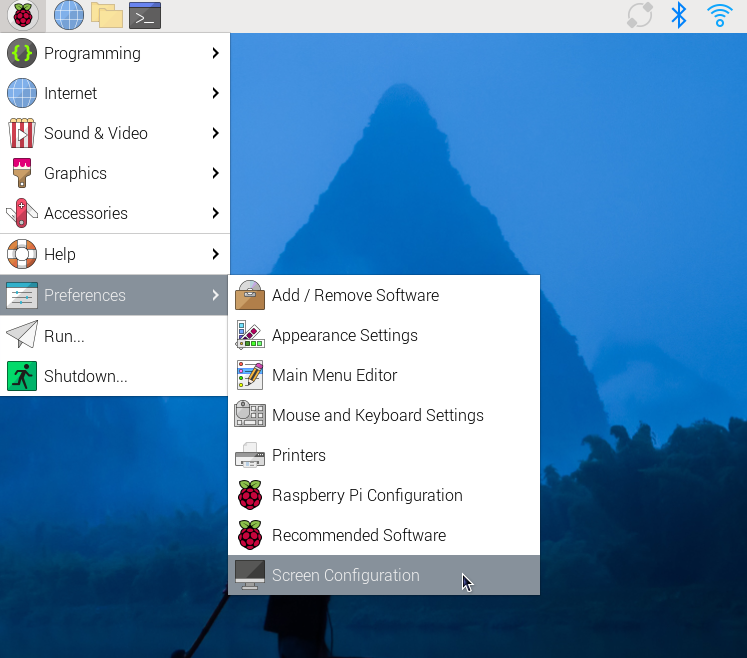
Task: Click the Run paper plane icon
Action: coord(21,335)
